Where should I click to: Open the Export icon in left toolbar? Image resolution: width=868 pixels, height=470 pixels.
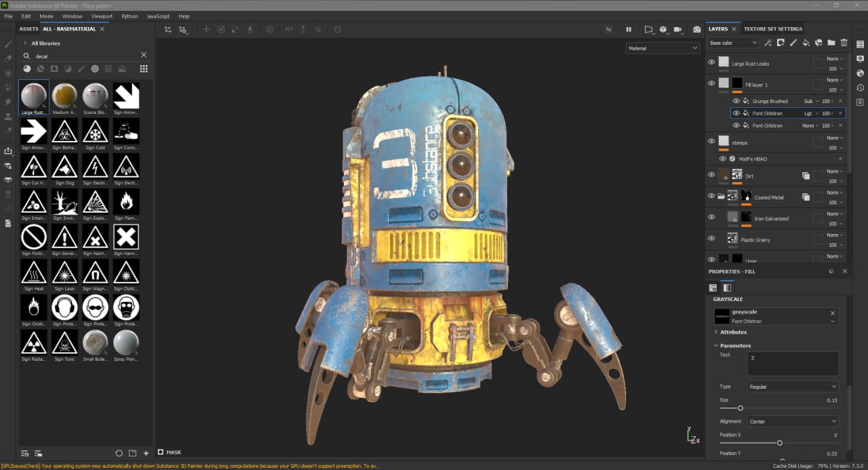[8, 151]
